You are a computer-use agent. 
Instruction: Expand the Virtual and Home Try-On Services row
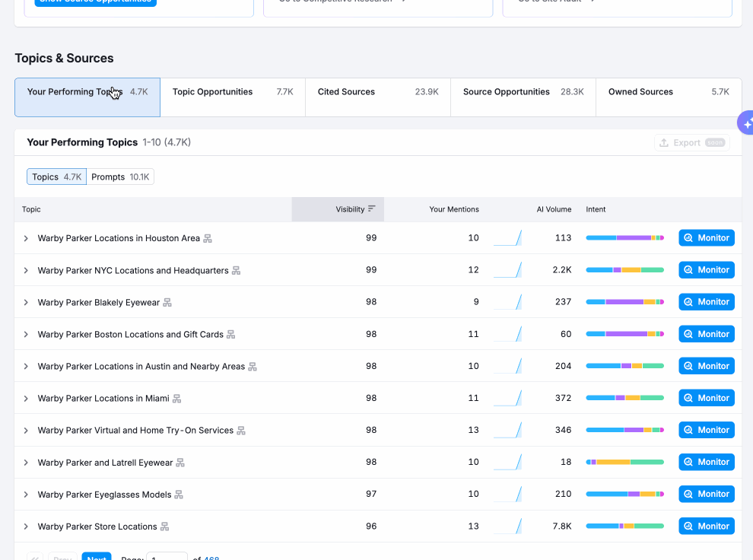click(x=26, y=431)
